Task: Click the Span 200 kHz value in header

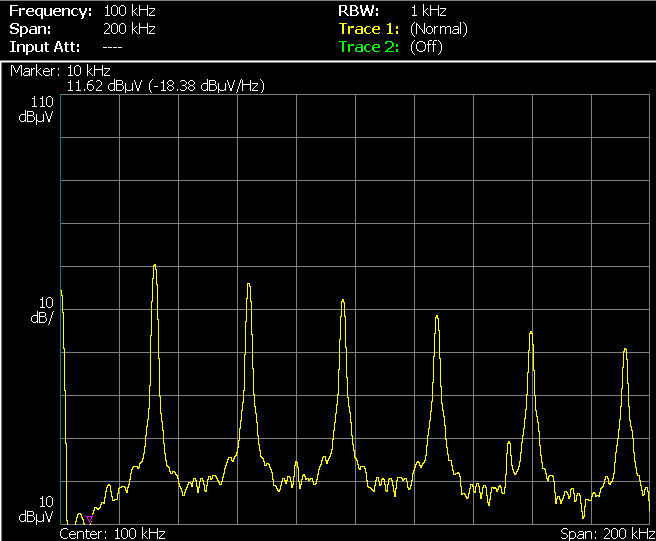Action: (x=129, y=29)
